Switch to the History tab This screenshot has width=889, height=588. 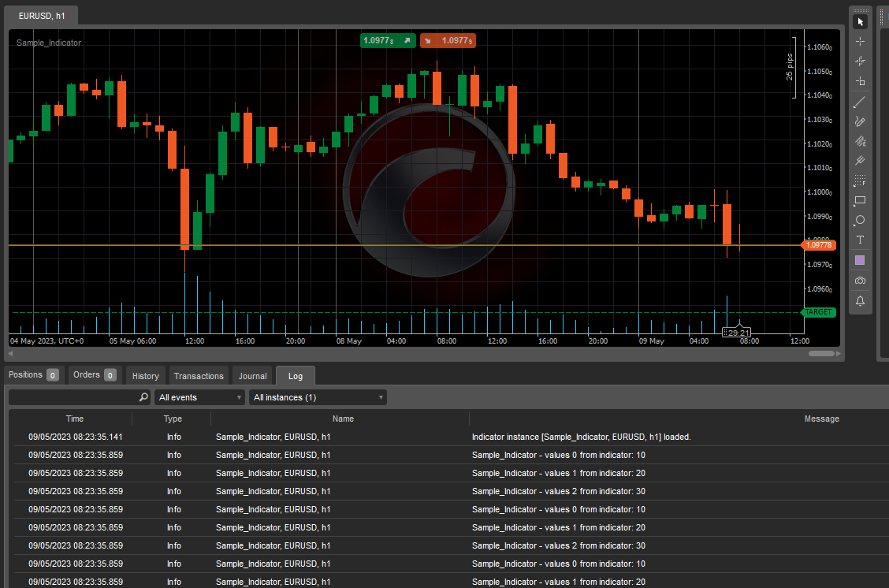pyautogui.click(x=146, y=376)
